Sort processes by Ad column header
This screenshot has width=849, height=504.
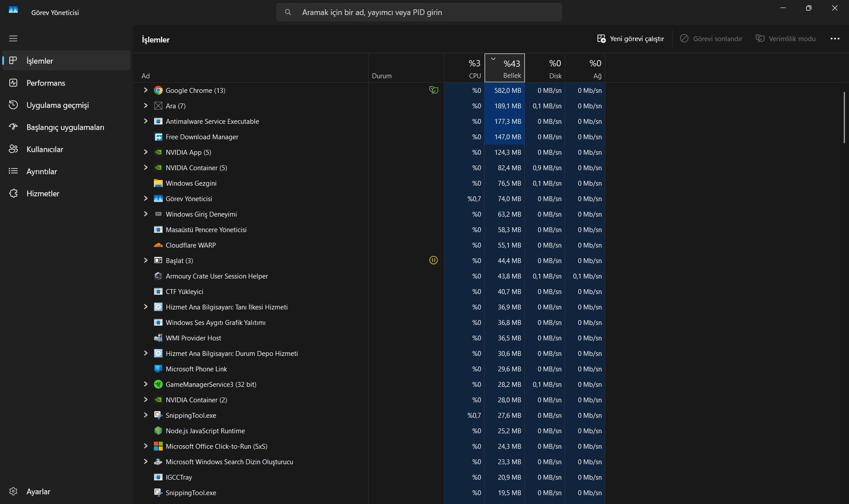(x=251, y=68)
